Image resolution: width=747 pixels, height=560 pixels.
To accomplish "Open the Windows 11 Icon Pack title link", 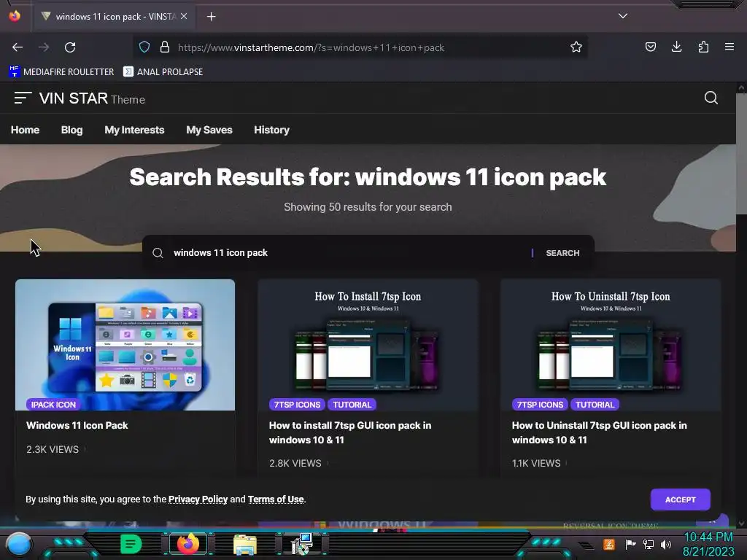I will [x=77, y=426].
